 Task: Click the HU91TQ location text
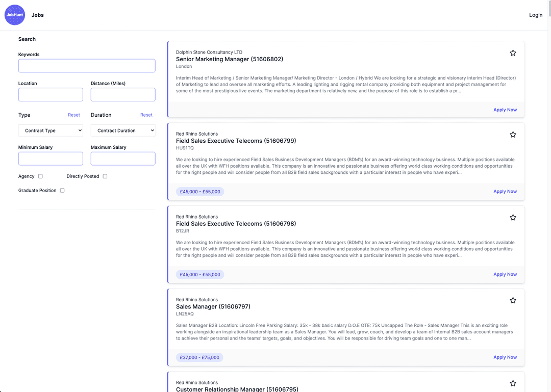point(185,148)
